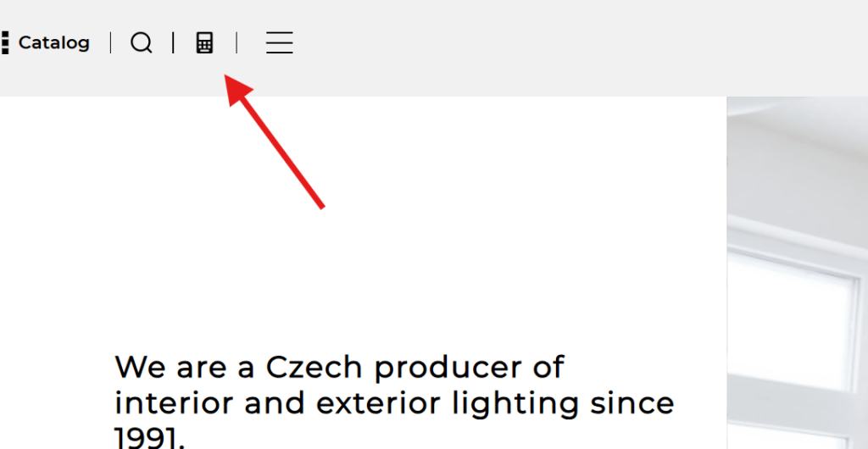Click divider between search and calculator icons
Image resolution: width=868 pixels, height=449 pixels.
(173, 42)
